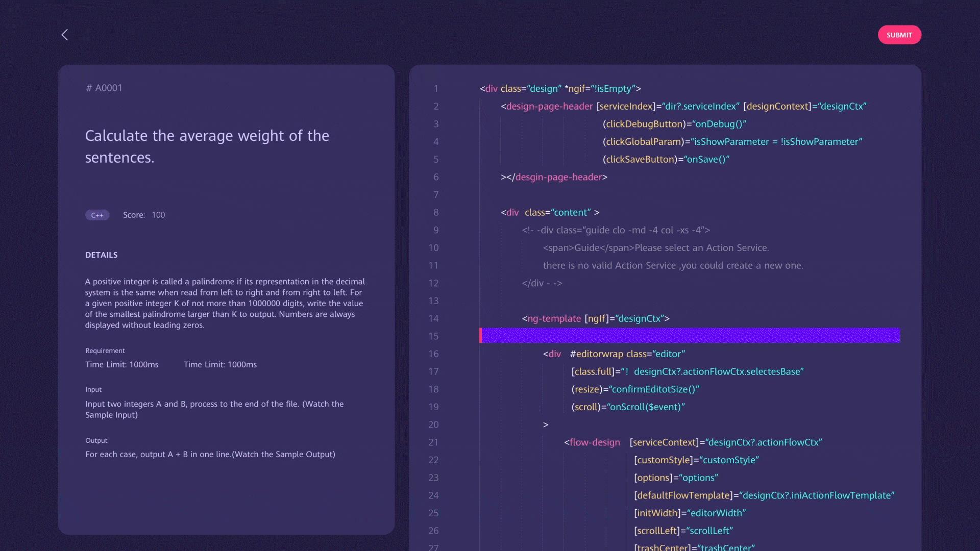The width and height of the screenshot is (980, 551).
Task: Select the C++ language tag
Action: coord(97,215)
